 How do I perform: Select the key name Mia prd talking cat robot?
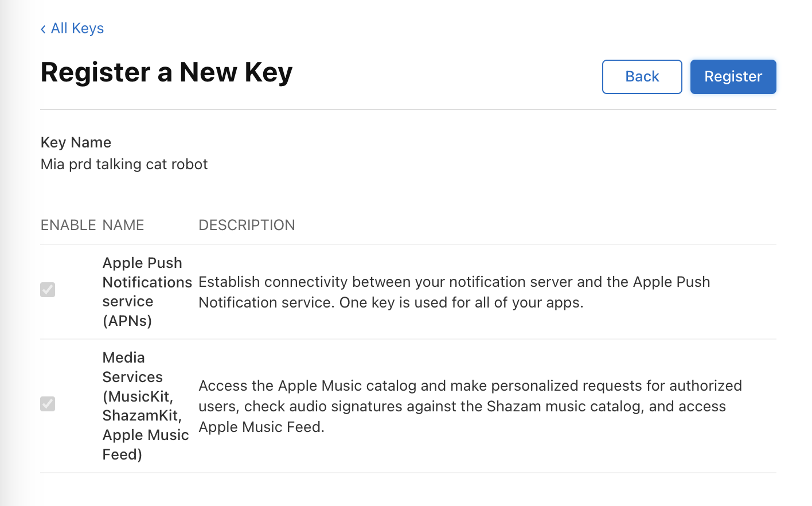pyautogui.click(x=124, y=165)
